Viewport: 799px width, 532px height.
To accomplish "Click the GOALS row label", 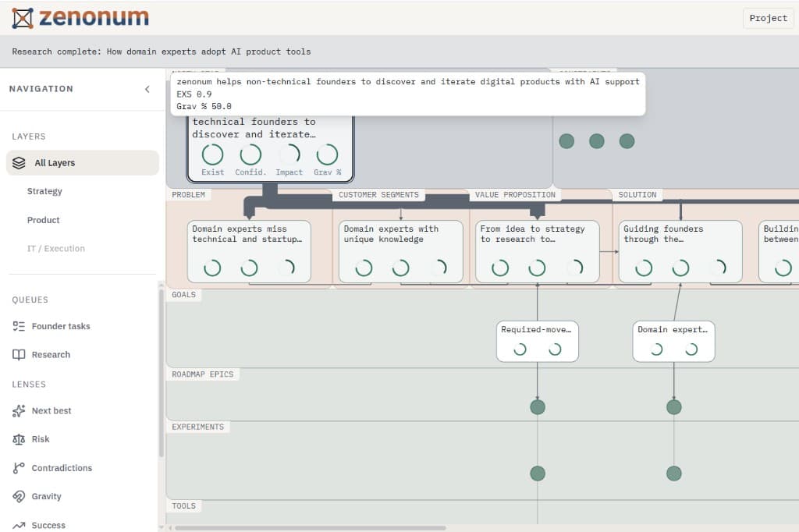I will pyautogui.click(x=184, y=295).
